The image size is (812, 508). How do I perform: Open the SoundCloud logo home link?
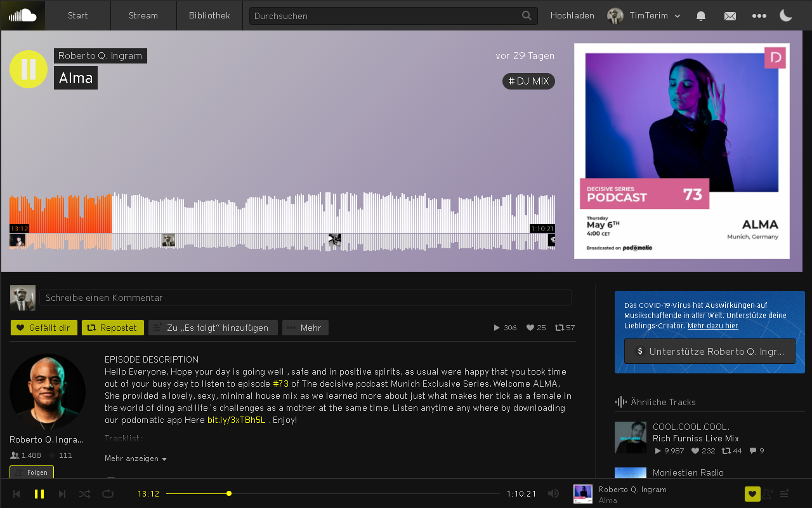pos(22,15)
